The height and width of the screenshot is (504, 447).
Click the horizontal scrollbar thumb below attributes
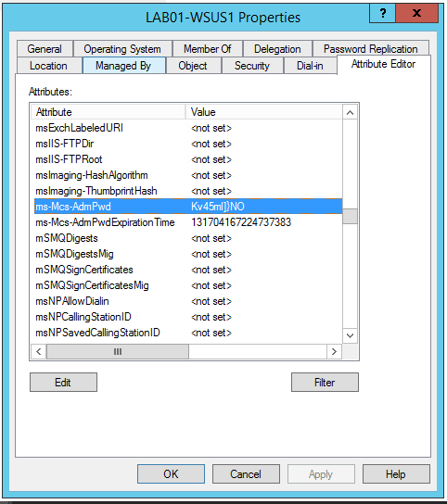click(118, 352)
